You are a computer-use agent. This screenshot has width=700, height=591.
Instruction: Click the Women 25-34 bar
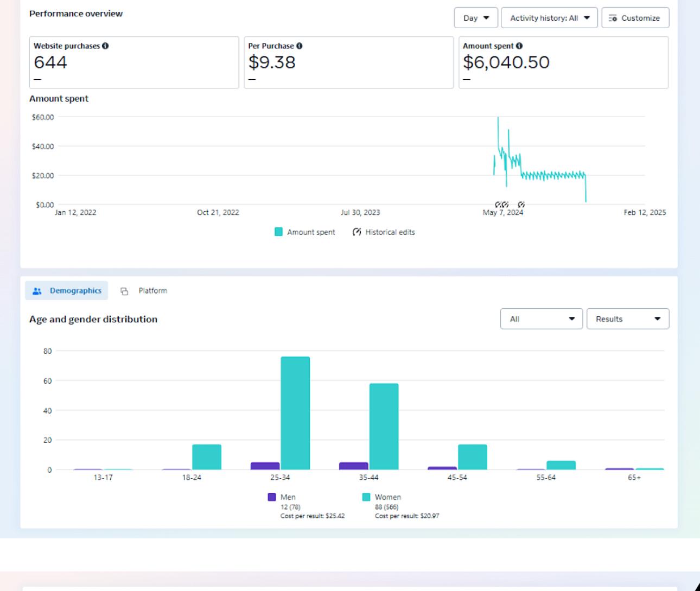click(x=295, y=413)
